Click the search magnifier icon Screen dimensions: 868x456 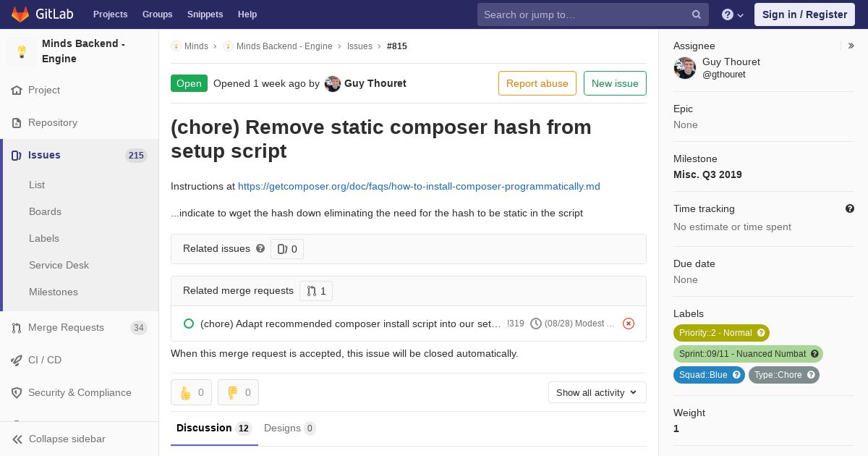(x=697, y=14)
